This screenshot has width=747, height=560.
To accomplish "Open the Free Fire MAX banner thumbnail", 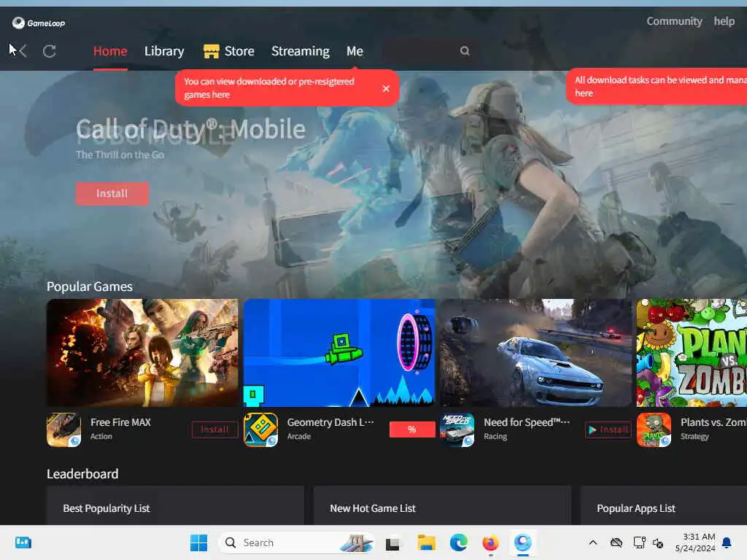I will (x=142, y=353).
